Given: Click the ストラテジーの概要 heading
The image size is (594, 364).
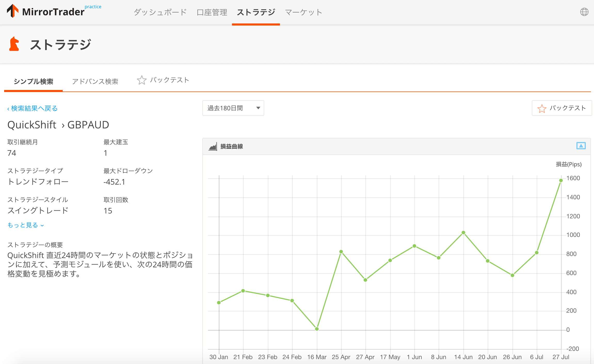Looking at the screenshot, I should 35,245.
